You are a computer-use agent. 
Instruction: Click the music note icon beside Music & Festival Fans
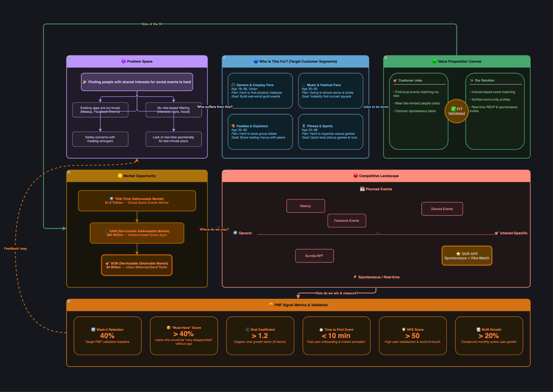(x=304, y=85)
